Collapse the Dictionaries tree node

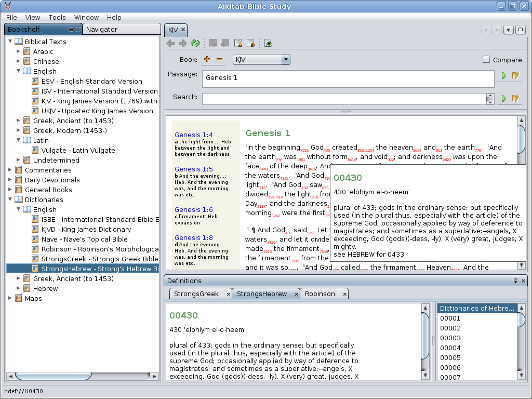click(x=10, y=199)
